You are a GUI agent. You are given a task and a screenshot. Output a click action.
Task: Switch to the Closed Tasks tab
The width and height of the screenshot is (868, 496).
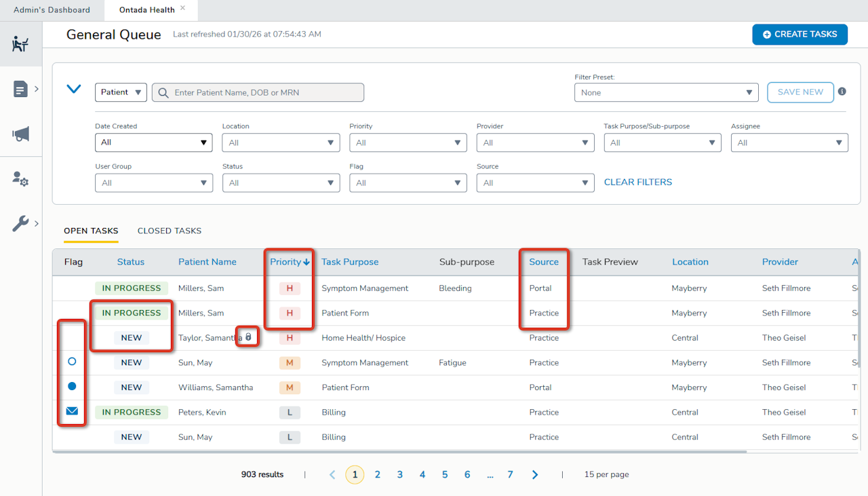(x=169, y=231)
